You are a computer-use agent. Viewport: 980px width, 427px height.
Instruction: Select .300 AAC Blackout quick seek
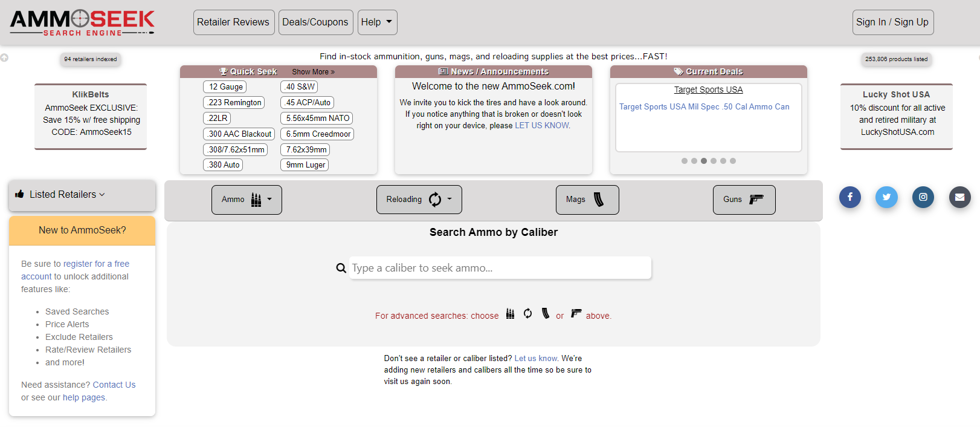point(239,134)
